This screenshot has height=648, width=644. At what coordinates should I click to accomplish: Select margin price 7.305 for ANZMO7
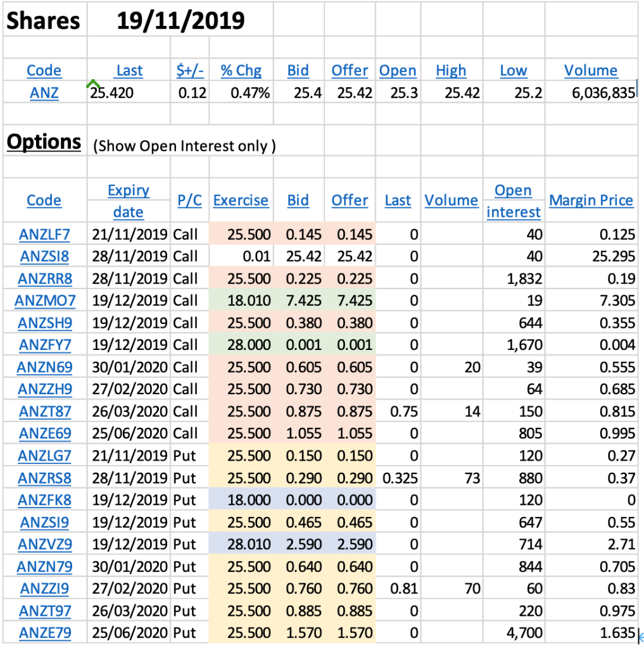pyautogui.click(x=617, y=301)
